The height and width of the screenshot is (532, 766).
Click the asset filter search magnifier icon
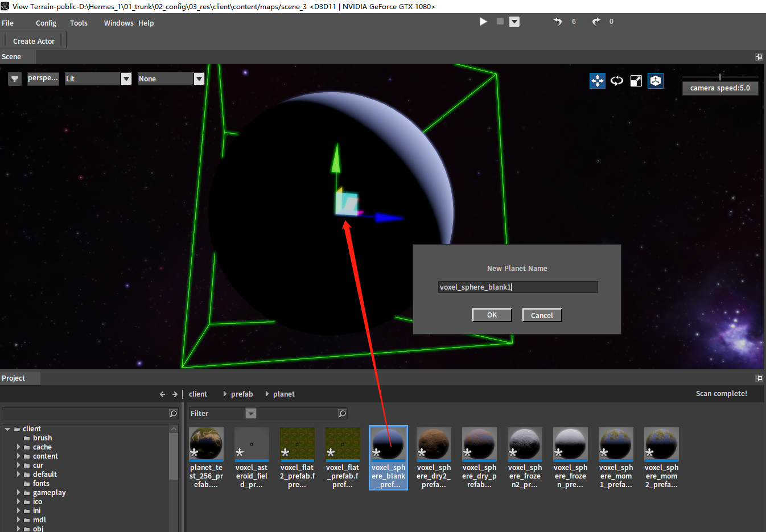click(x=343, y=414)
